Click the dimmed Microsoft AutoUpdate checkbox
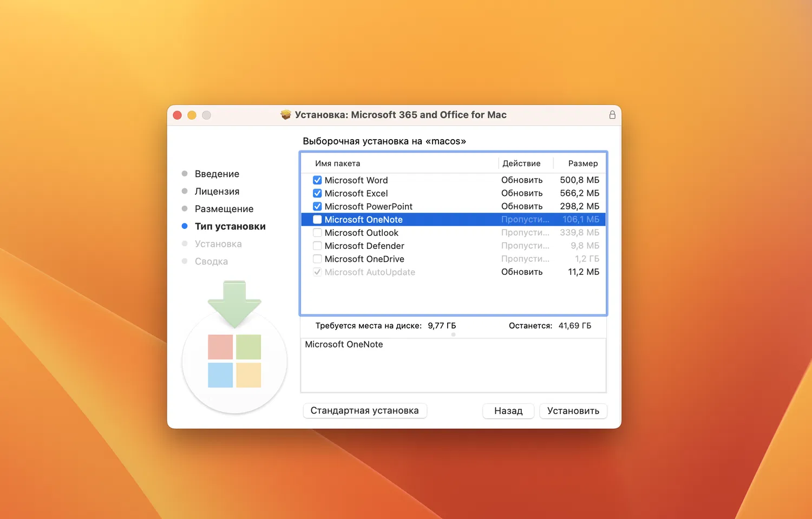 tap(317, 272)
